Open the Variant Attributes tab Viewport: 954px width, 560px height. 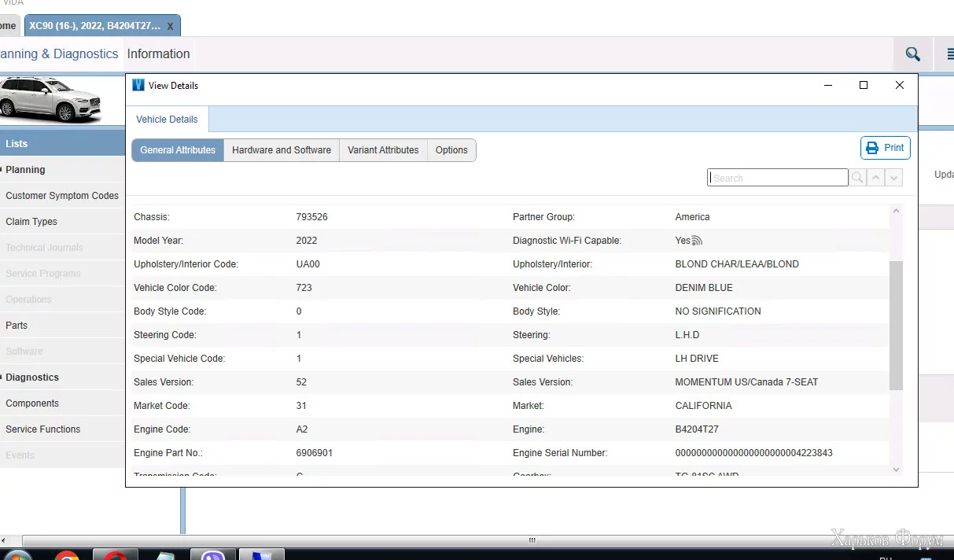[x=383, y=150]
